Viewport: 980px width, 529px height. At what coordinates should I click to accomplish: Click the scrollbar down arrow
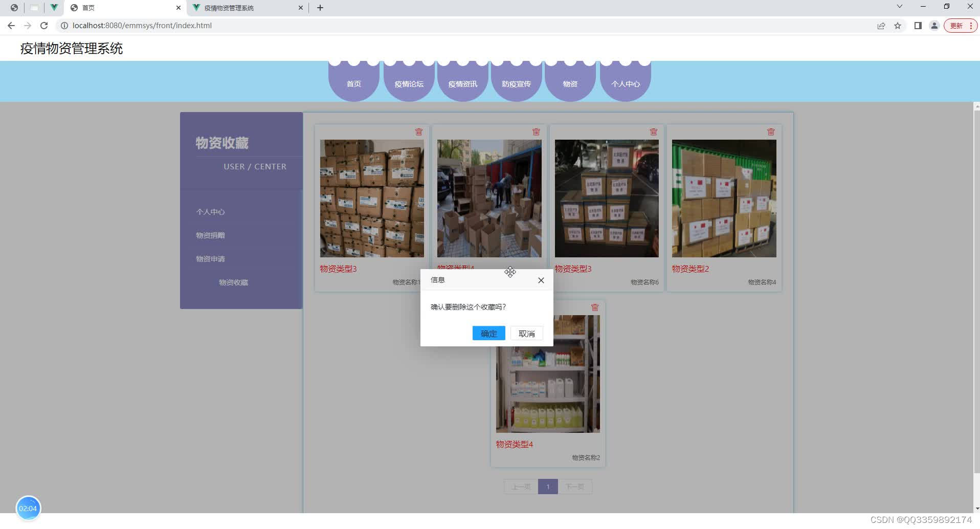976,509
